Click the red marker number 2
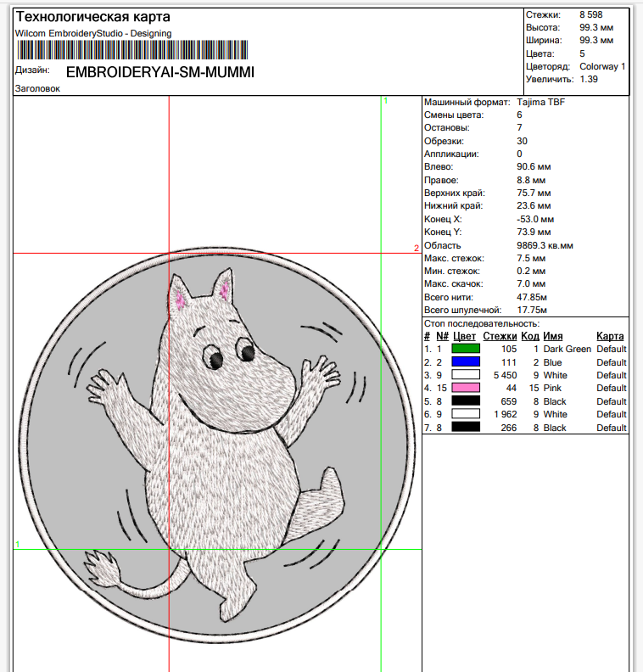 tap(417, 248)
